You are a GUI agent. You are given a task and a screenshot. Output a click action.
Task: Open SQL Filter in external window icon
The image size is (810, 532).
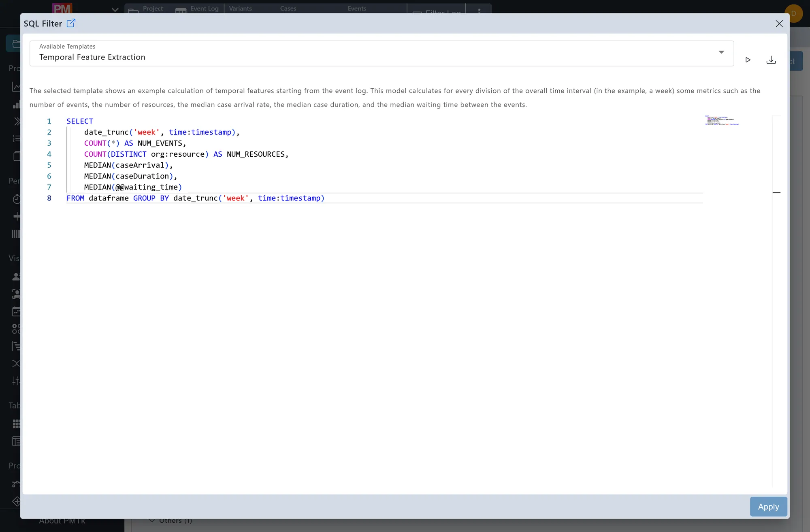click(71, 23)
